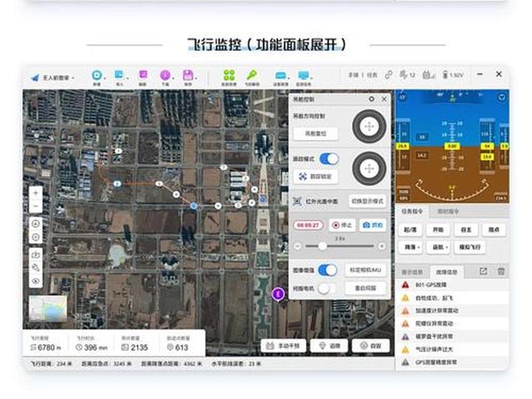Switch to the 提示信息 tab
Screen dimensions: 532x399
tap(412, 272)
